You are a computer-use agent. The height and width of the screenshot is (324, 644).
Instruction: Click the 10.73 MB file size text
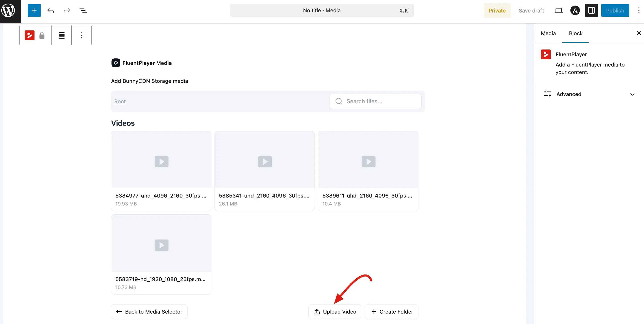[x=126, y=287]
